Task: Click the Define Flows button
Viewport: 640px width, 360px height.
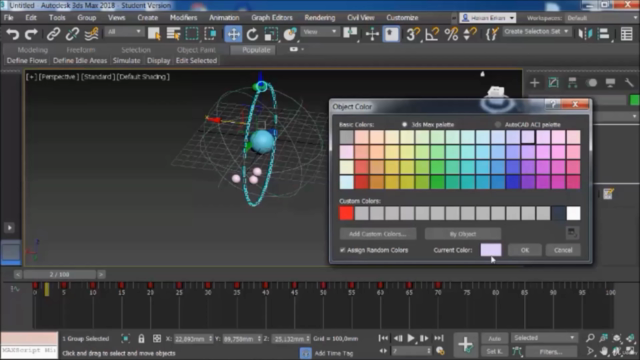Action: [x=27, y=60]
